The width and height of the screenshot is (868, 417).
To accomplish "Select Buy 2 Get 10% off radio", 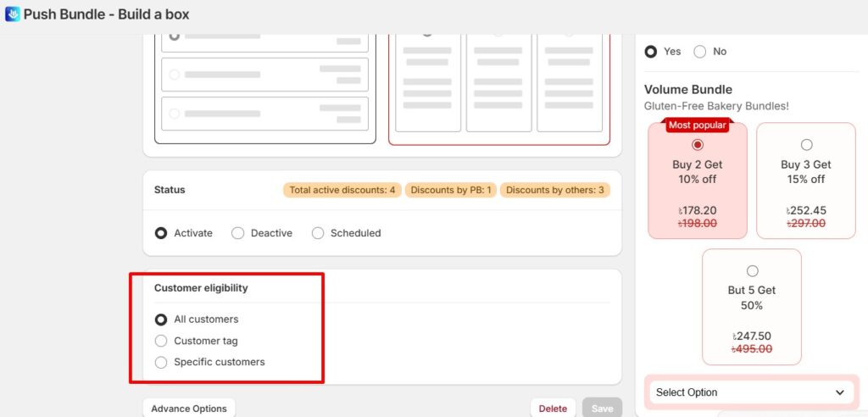I will 698,145.
